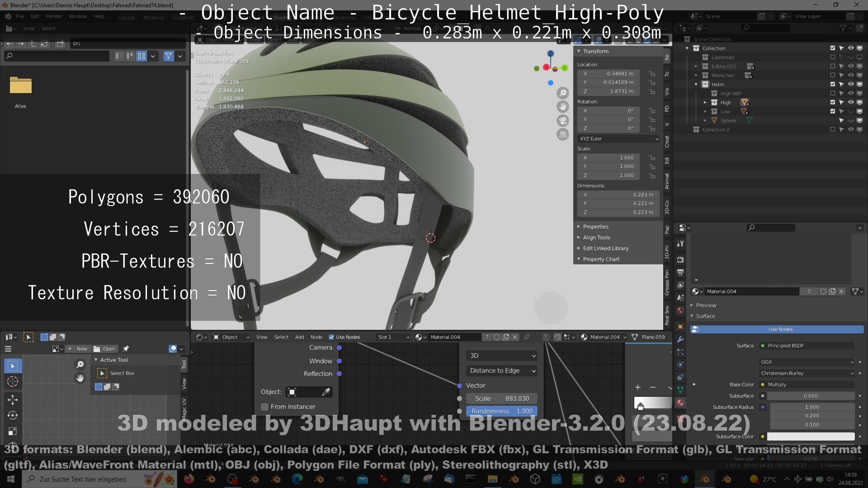
Task: Open the Tool settings properties tab
Action: pyautogui.click(x=680, y=244)
